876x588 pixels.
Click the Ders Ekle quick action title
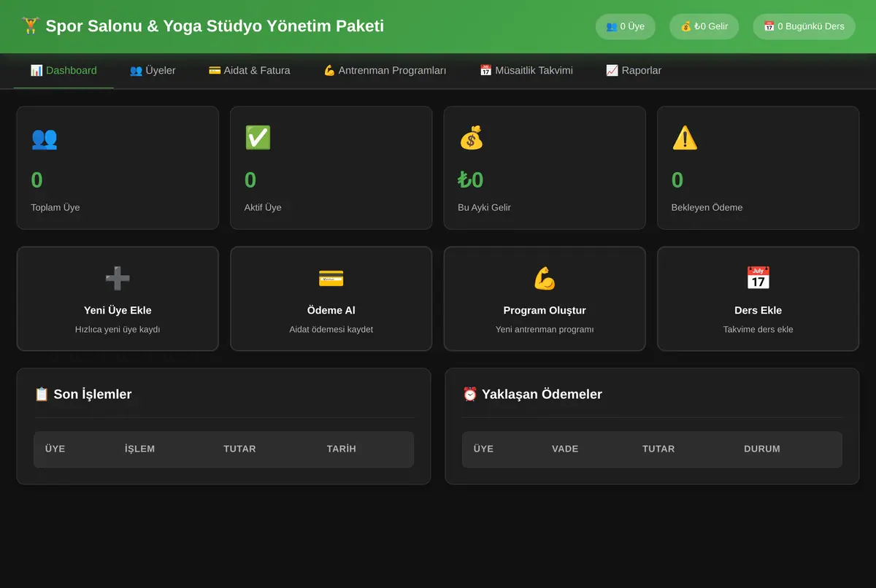758,310
